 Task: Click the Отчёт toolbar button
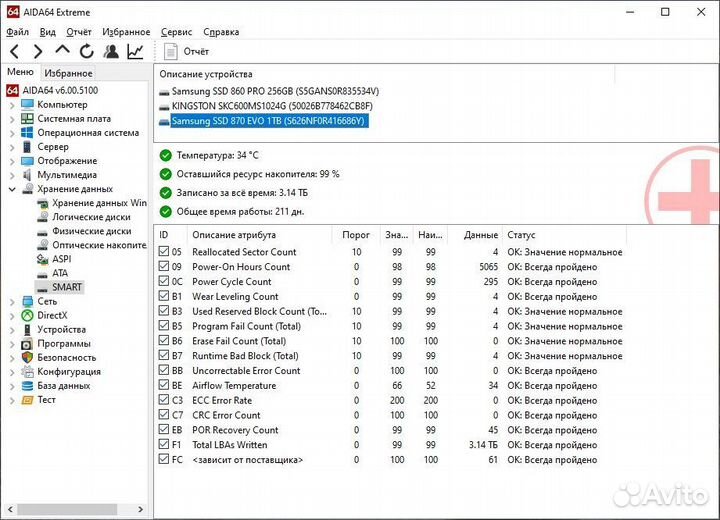pyautogui.click(x=186, y=51)
